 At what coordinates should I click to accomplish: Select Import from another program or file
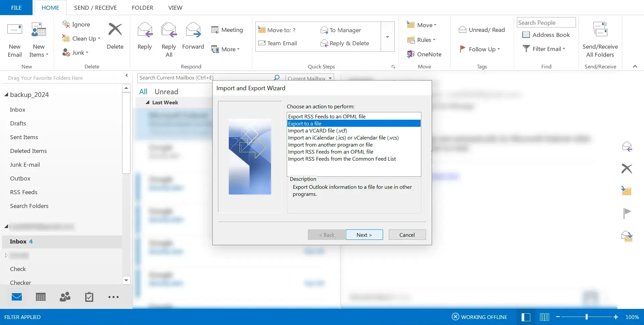click(x=354, y=145)
